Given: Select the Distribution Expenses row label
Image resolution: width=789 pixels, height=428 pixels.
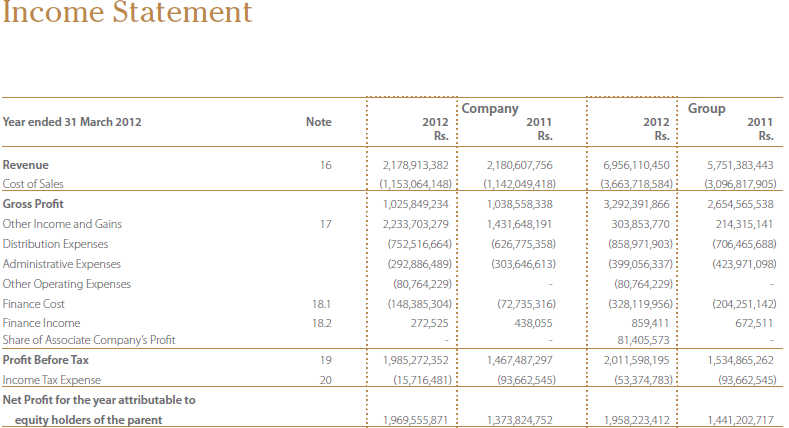Looking at the screenshot, I should [x=54, y=244].
